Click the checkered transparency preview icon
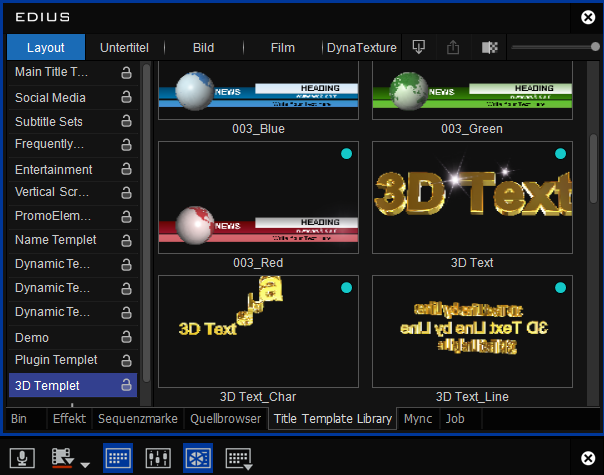The image size is (604, 475). pos(490,47)
